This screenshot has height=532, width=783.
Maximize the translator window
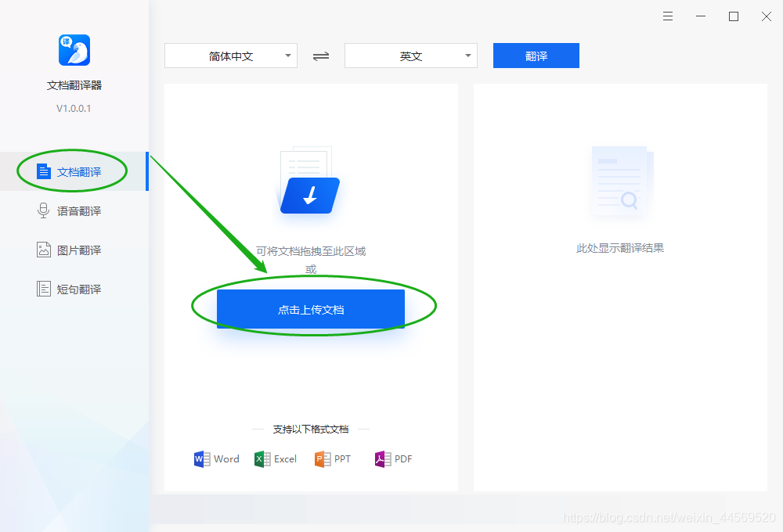click(734, 16)
